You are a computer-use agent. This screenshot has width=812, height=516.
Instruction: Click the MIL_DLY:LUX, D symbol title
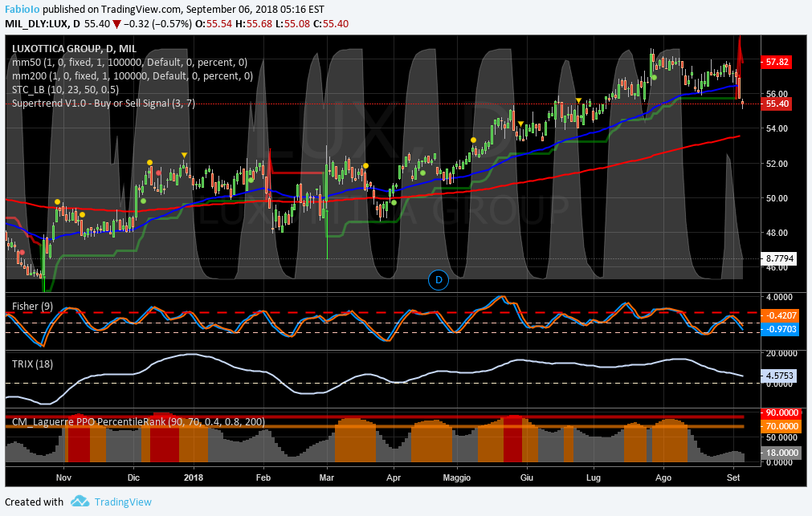click(43, 24)
